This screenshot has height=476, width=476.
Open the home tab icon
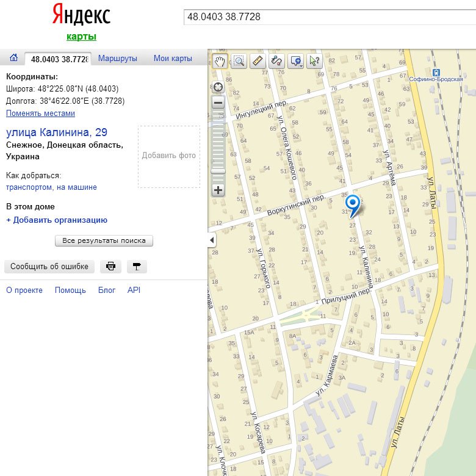pos(13,58)
